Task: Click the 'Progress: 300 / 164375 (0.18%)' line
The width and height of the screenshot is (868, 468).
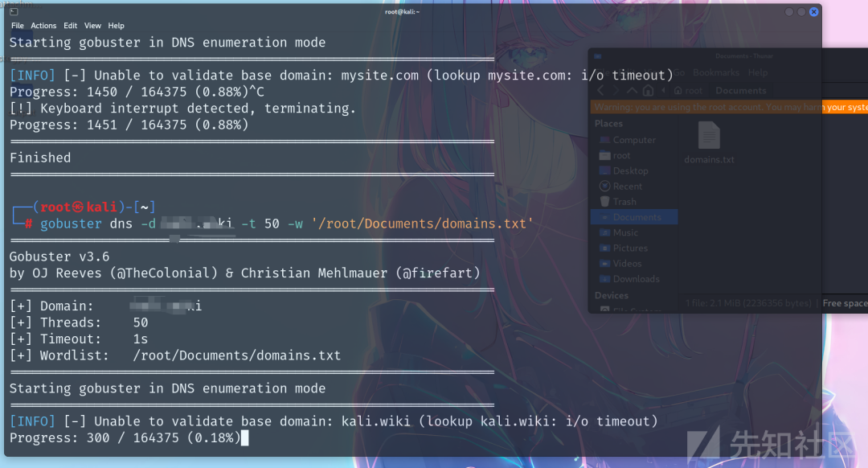Action: coord(125,438)
